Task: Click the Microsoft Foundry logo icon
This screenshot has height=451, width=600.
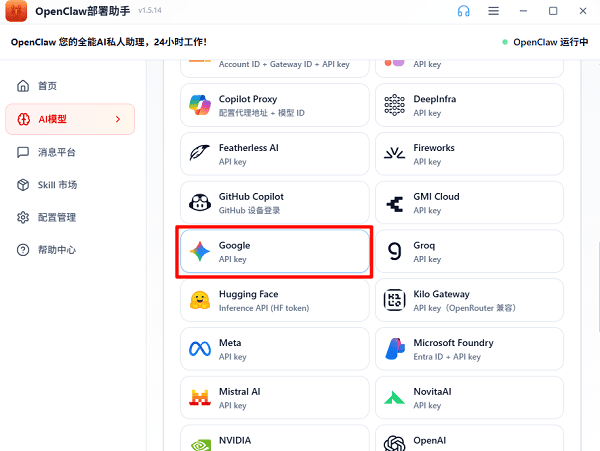Action: click(x=395, y=349)
